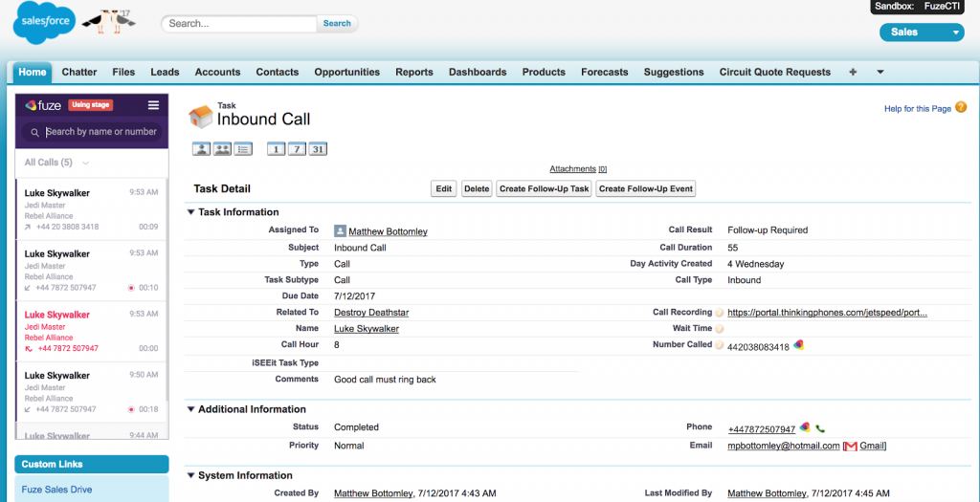Switch to the Files tab
Screen dimensions: 980x502
(123, 72)
